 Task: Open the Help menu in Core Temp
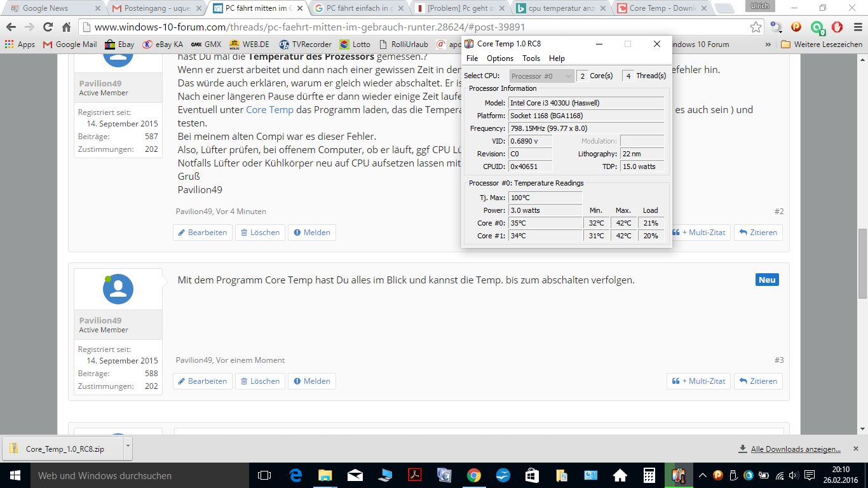557,58
